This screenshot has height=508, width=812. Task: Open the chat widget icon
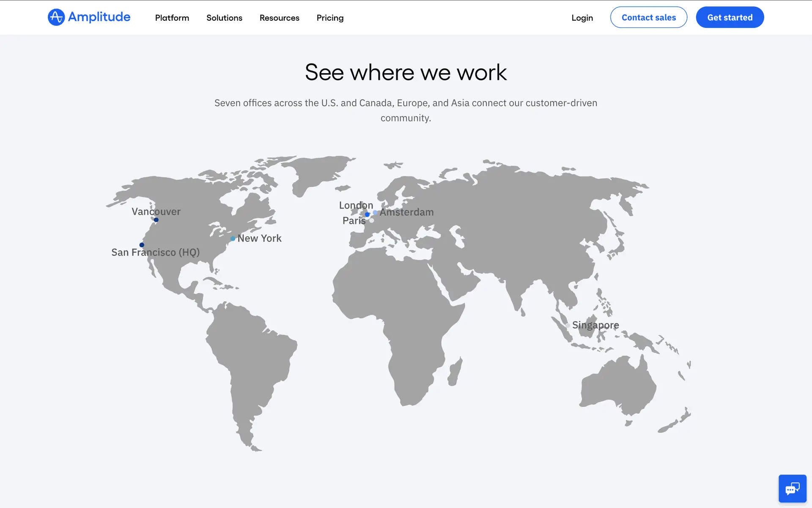[792, 489]
